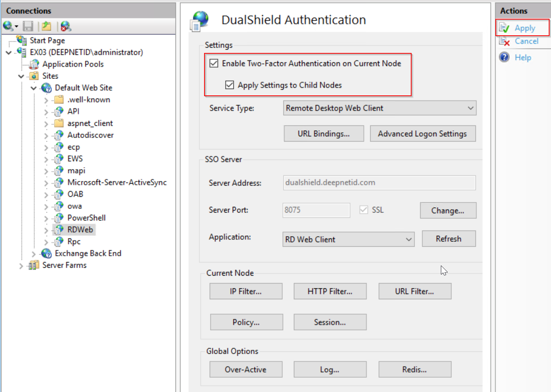Select the owa tree node
Screen dimensions: 551x392
[74, 206]
